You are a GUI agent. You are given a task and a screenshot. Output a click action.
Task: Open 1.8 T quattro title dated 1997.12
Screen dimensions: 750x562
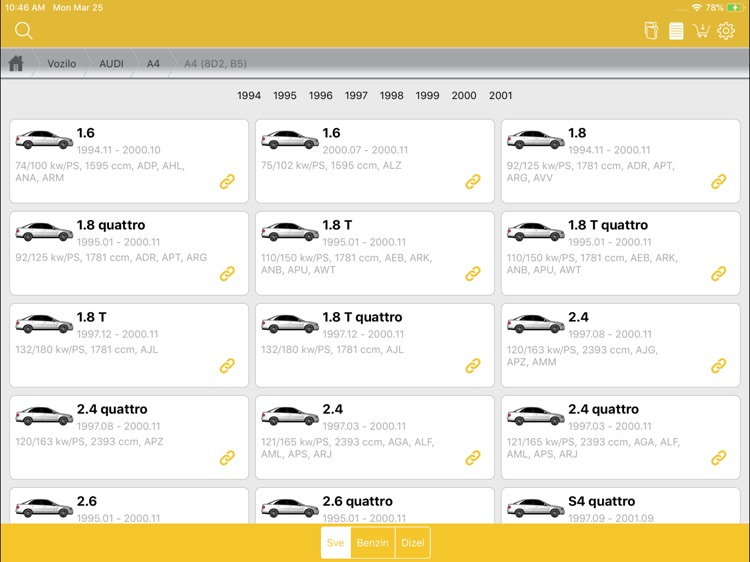point(362,317)
